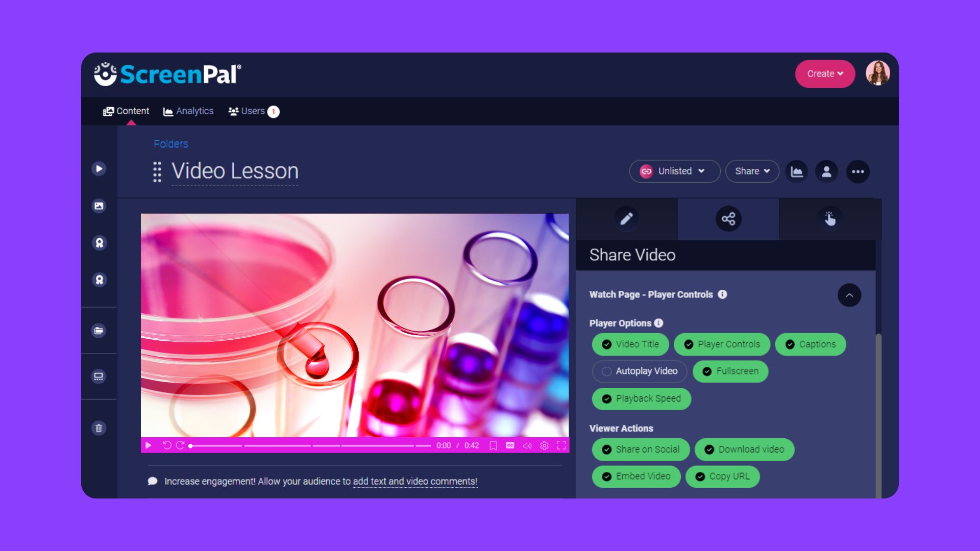Click the magic/interactive elements icon
This screenshot has height=551, width=980.
[828, 217]
